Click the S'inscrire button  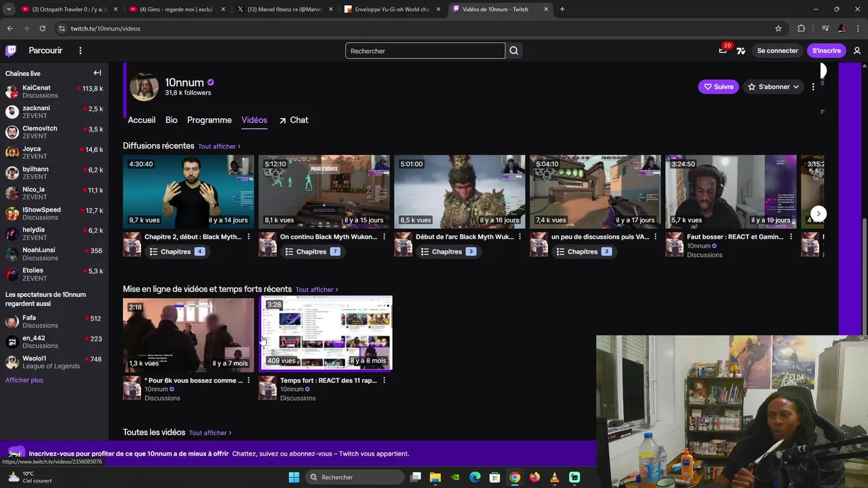tap(827, 51)
